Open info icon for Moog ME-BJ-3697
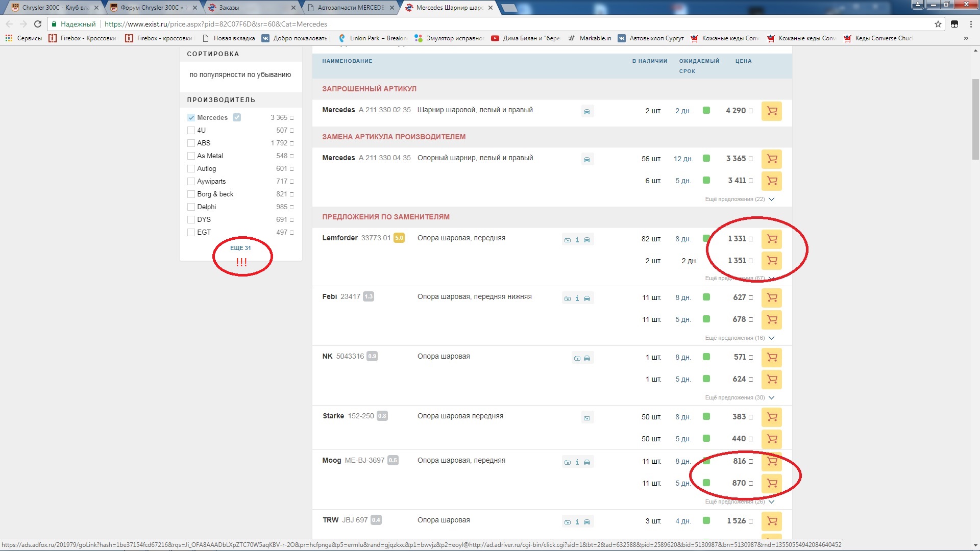 click(x=577, y=462)
